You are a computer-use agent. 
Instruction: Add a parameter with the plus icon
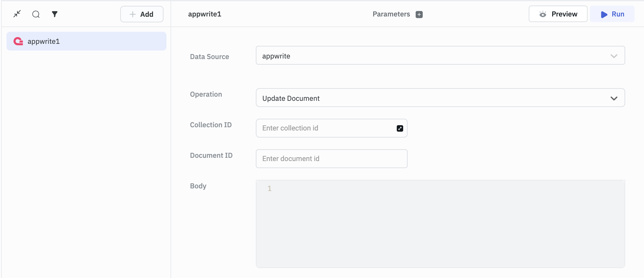(x=419, y=14)
